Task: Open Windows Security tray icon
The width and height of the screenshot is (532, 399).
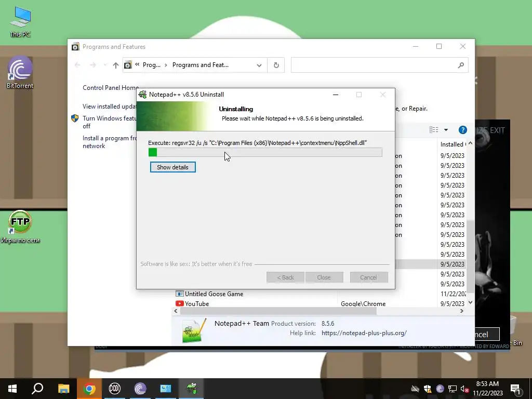Action: [428, 389]
